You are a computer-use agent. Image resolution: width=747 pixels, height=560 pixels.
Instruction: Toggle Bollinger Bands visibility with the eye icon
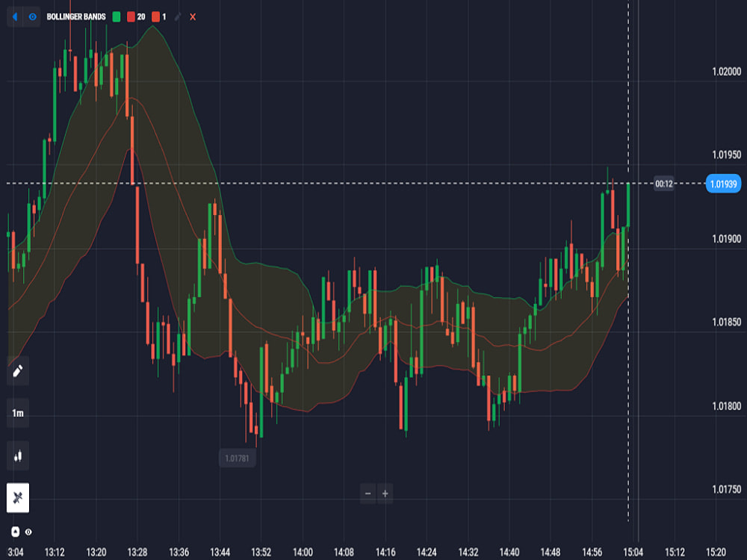pos(31,16)
